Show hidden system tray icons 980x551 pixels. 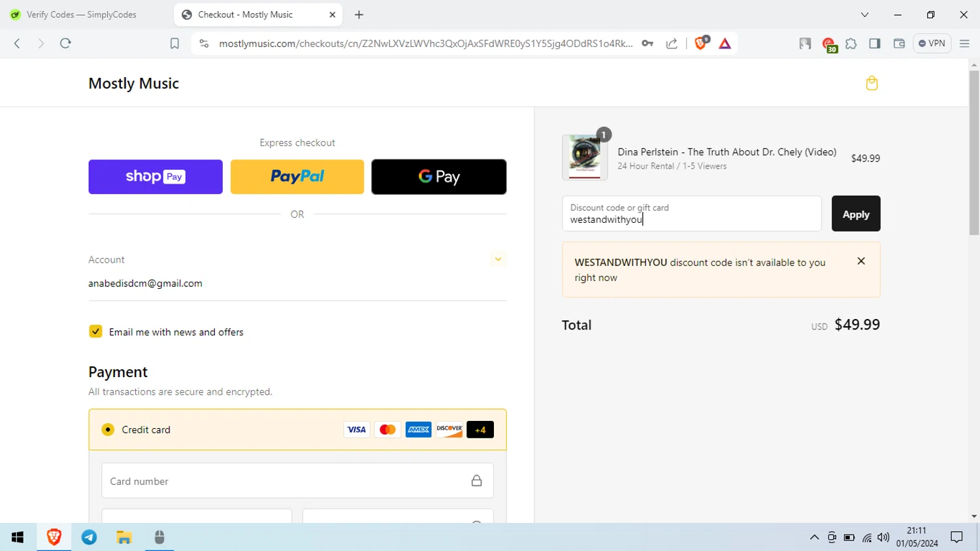click(x=814, y=537)
